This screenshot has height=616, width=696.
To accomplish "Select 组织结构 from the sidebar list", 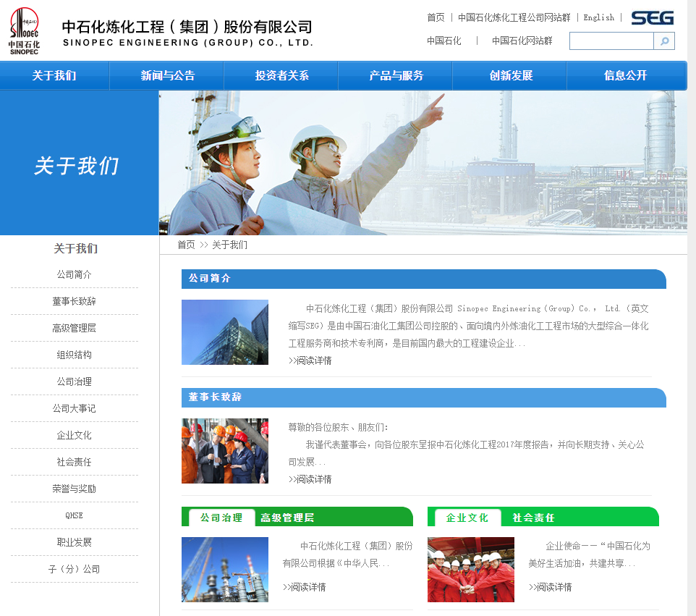I will point(74,355).
